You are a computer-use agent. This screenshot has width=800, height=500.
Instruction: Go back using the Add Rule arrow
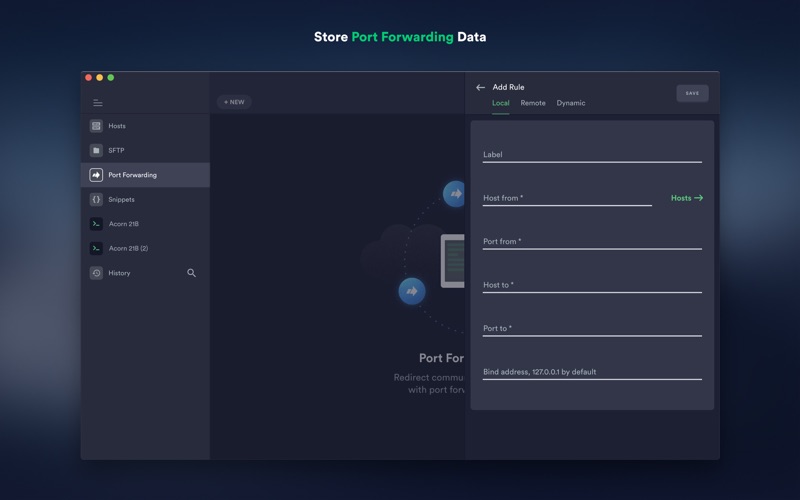click(480, 88)
